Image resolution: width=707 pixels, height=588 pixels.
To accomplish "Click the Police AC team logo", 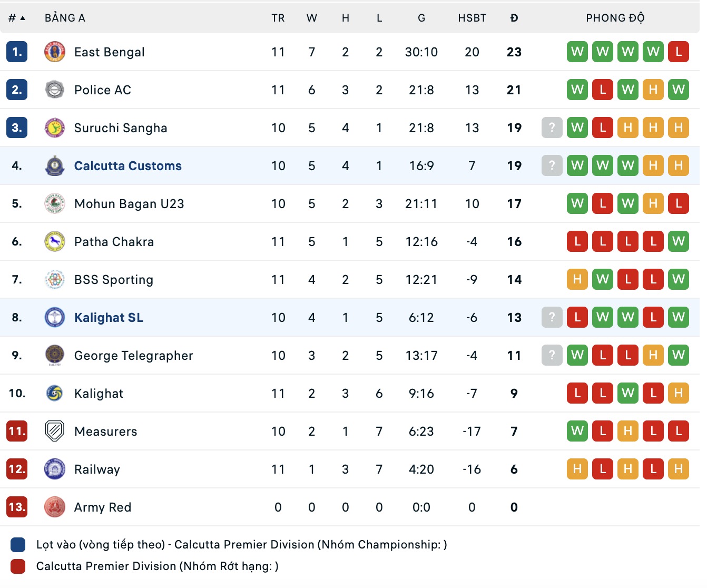I will pos(55,90).
